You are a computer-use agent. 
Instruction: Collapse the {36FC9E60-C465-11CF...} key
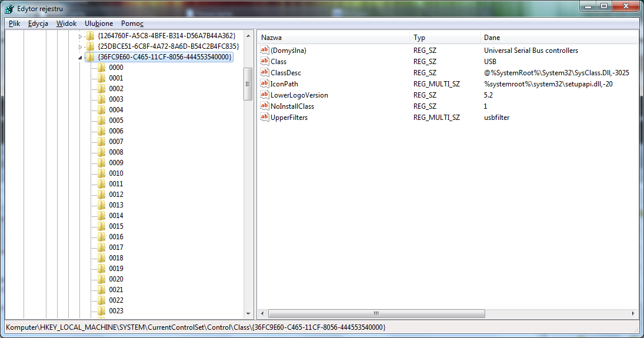(81, 58)
